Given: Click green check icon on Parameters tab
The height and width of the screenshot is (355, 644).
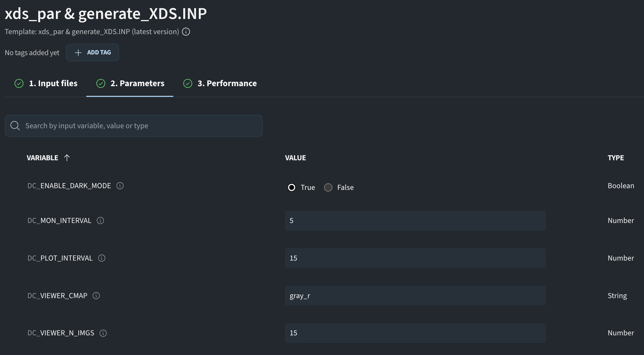Looking at the screenshot, I should coord(101,83).
